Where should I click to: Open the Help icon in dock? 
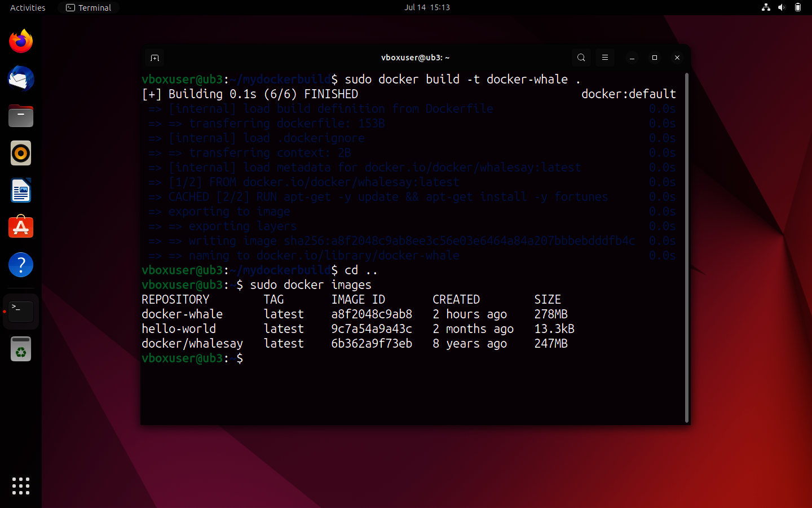click(21, 265)
